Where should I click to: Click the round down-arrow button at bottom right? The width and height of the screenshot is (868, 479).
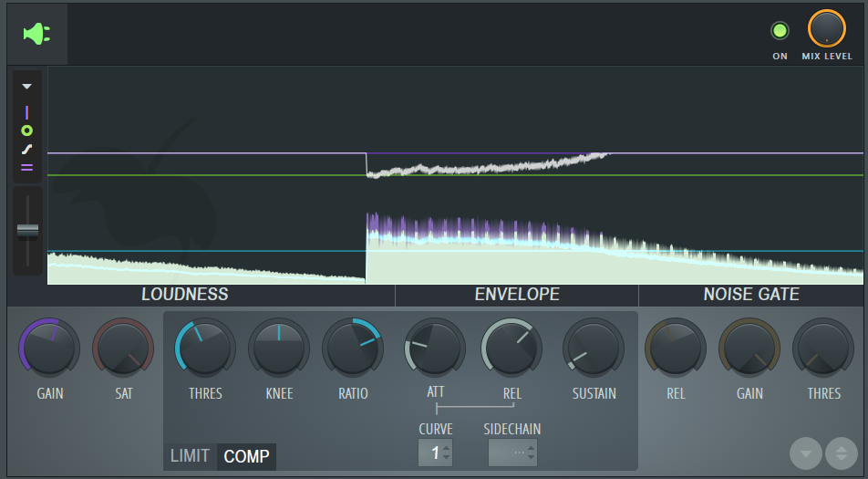[806, 453]
